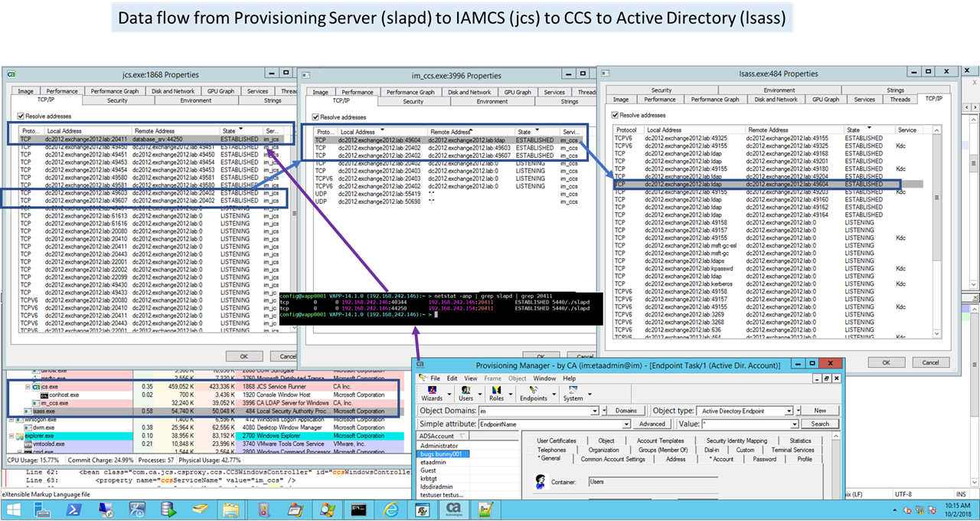
Task: Open the File menu in Provisioning Manager
Action: tap(435, 378)
